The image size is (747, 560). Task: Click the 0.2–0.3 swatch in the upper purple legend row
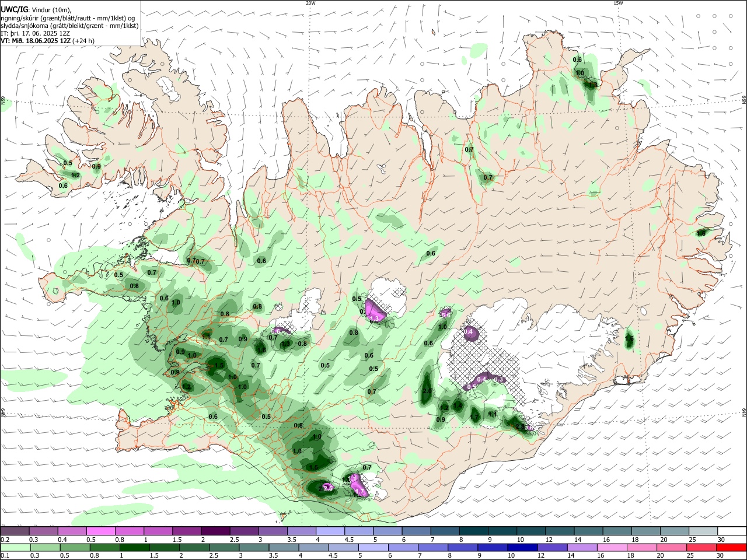[15, 531]
